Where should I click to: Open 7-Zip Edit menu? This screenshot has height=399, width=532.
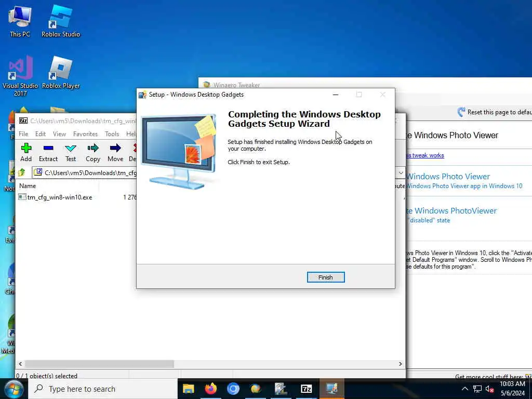[41, 134]
